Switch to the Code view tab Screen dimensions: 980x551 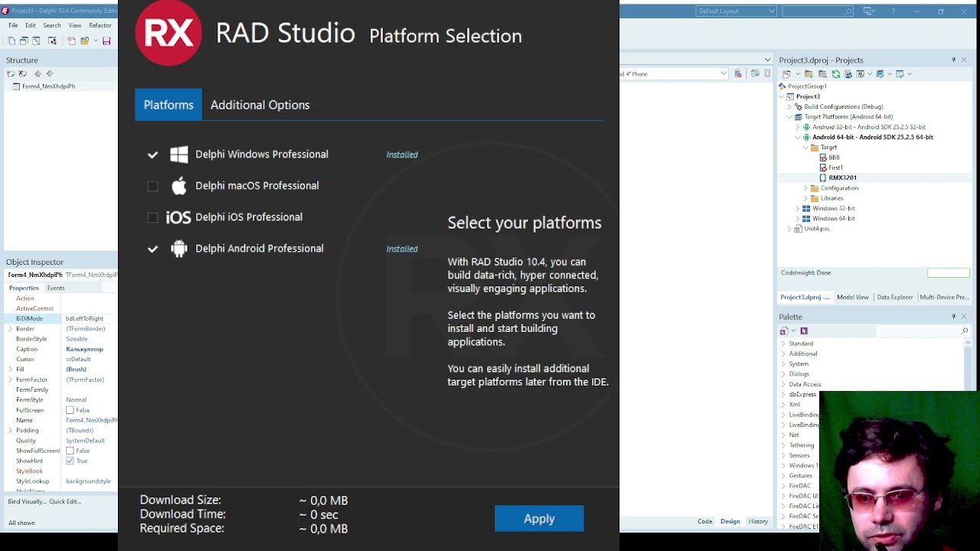click(x=705, y=521)
